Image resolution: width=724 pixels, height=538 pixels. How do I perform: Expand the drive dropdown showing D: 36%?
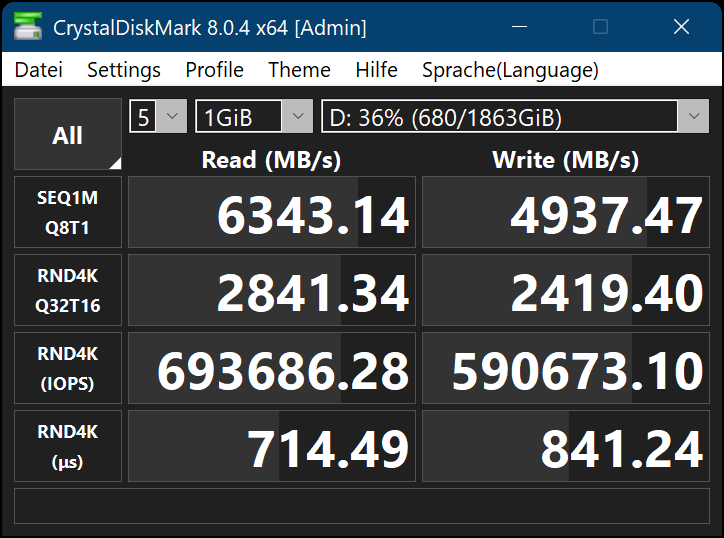(x=515, y=116)
